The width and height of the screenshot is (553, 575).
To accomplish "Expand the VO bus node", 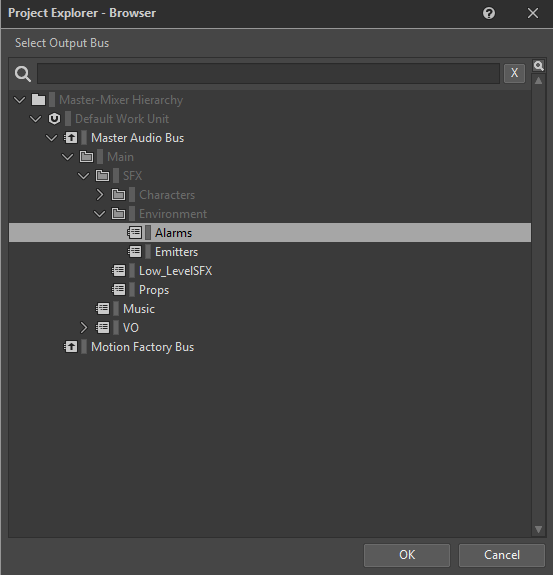I will click(84, 328).
